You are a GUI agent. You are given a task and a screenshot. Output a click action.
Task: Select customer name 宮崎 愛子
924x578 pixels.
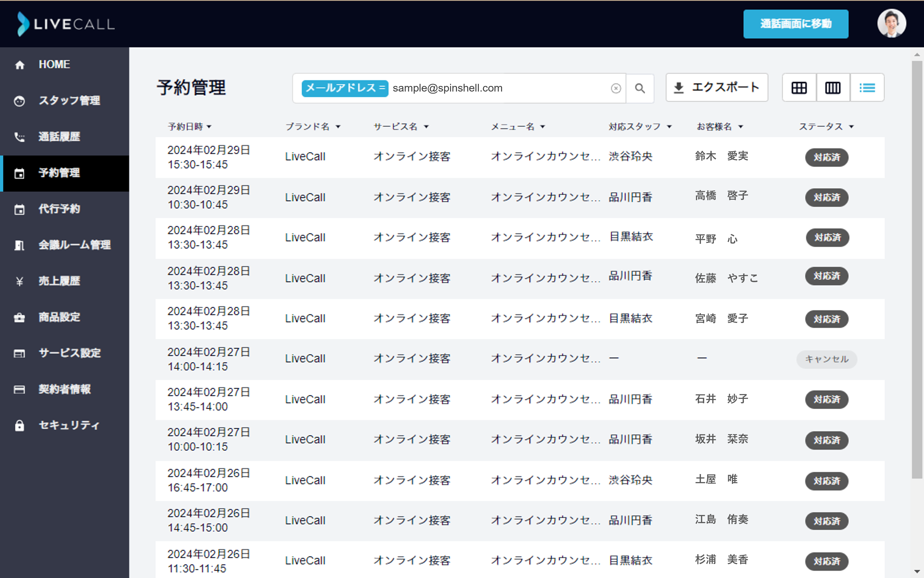[721, 319]
